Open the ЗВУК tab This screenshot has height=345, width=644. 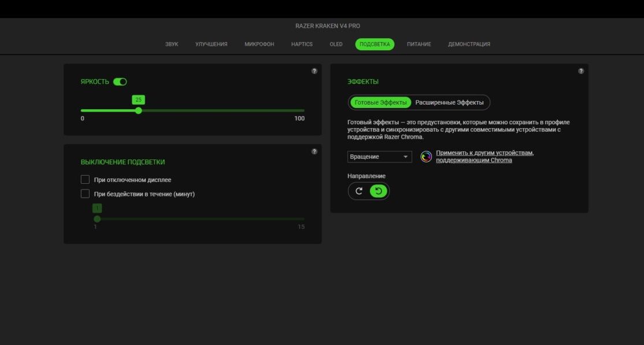pyautogui.click(x=172, y=44)
